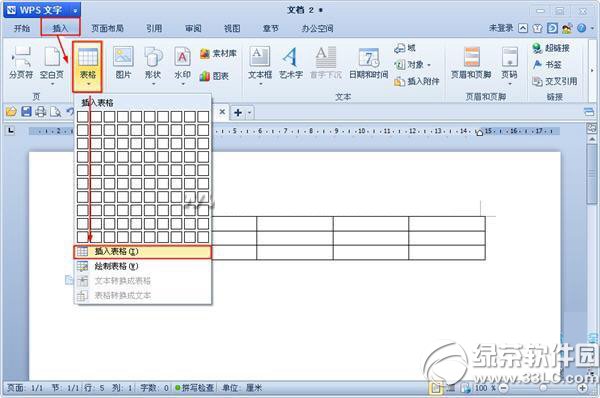Click the Word count (字数: 0) status item
The width and height of the screenshot is (600, 398).
[155, 388]
